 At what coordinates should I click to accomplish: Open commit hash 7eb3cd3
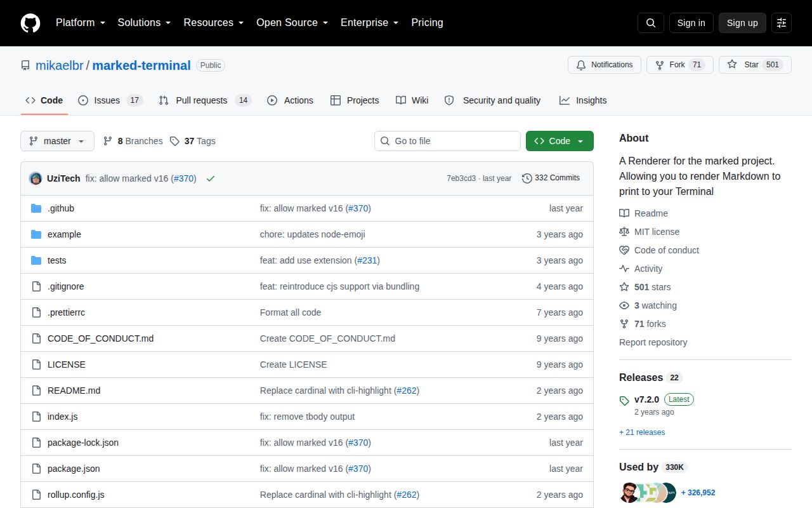click(x=461, y=178)
